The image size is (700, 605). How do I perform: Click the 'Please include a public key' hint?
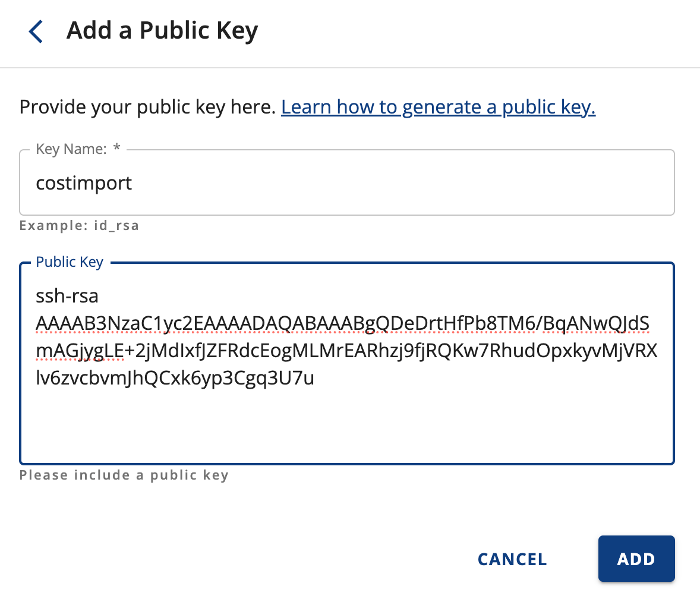pyautogui.click(x=124, y=475)
